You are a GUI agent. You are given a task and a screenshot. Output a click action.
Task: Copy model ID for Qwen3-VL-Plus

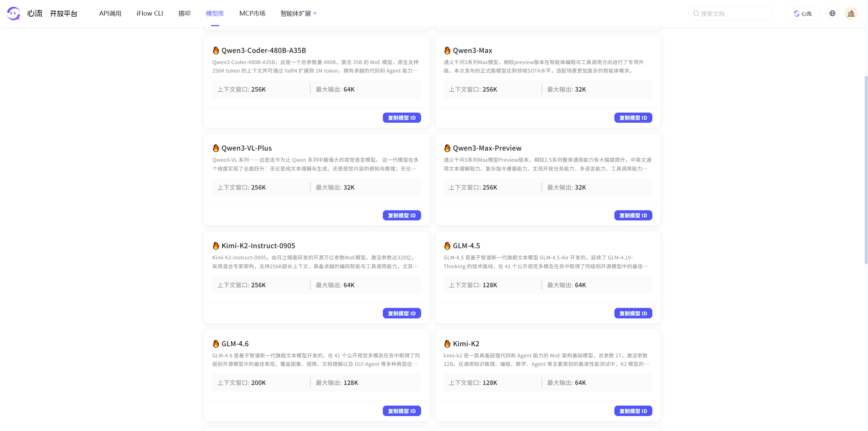401,215
